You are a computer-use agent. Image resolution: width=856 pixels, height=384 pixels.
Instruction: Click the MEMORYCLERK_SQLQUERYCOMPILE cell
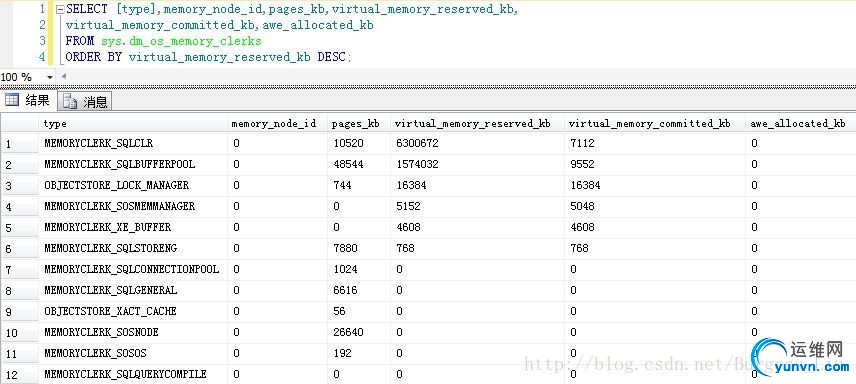tap(133, 374)
